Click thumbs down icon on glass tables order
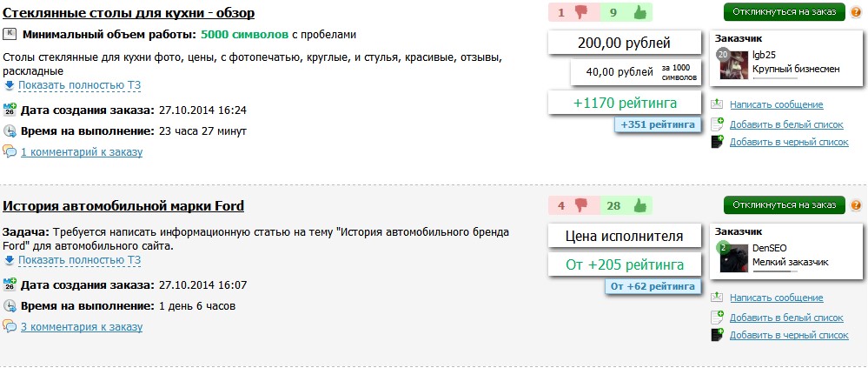 (581, 13)
